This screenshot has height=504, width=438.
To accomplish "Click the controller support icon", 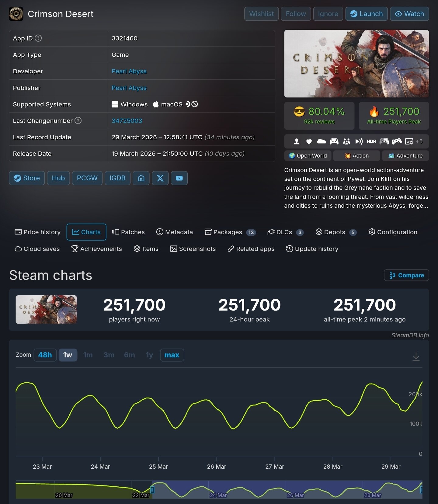I will 334,141.
